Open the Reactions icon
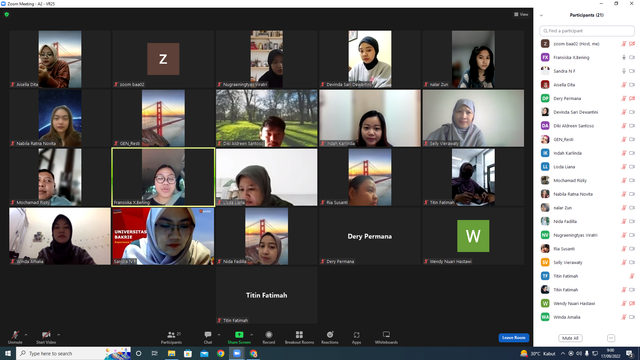Image resolution: width=640 pixels, height=360 pixels. pyautogui.click(x=330, y=335)
